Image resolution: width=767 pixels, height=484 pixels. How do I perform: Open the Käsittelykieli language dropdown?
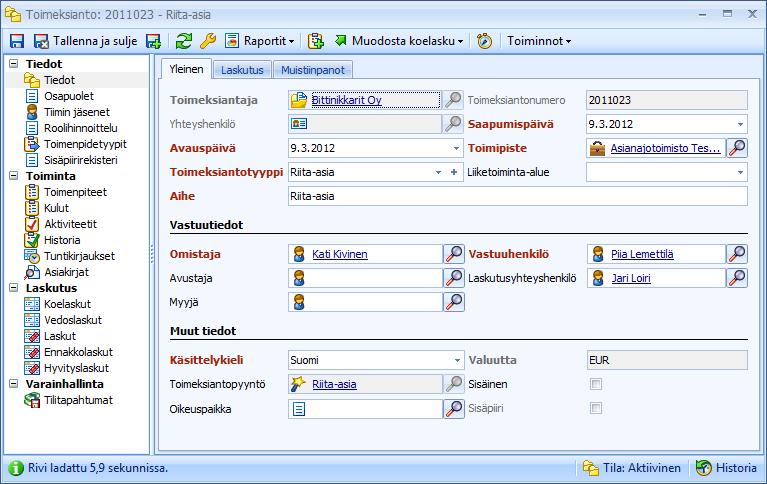(x=457, y=360)
